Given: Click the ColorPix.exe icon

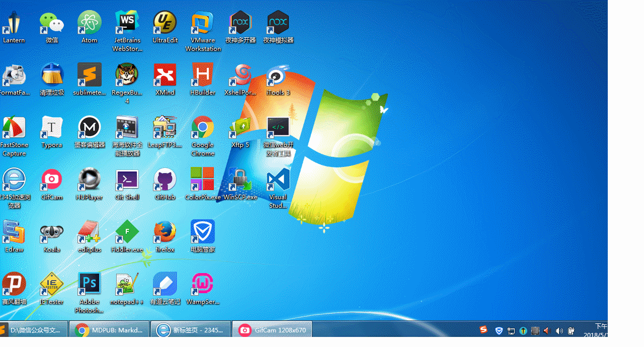Looking at the screenshot, I should tap(203, 184).
